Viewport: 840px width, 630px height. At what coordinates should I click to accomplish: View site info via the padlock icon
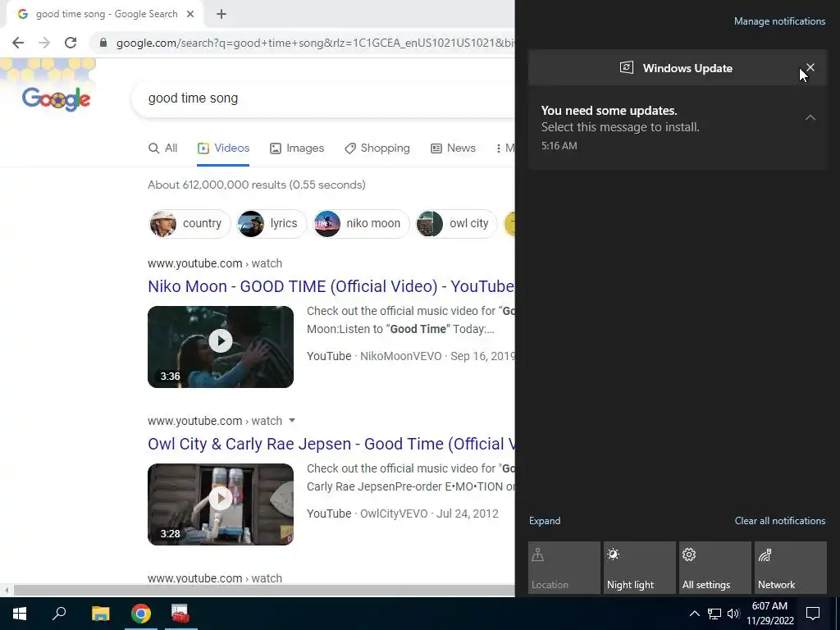point(103,43)
